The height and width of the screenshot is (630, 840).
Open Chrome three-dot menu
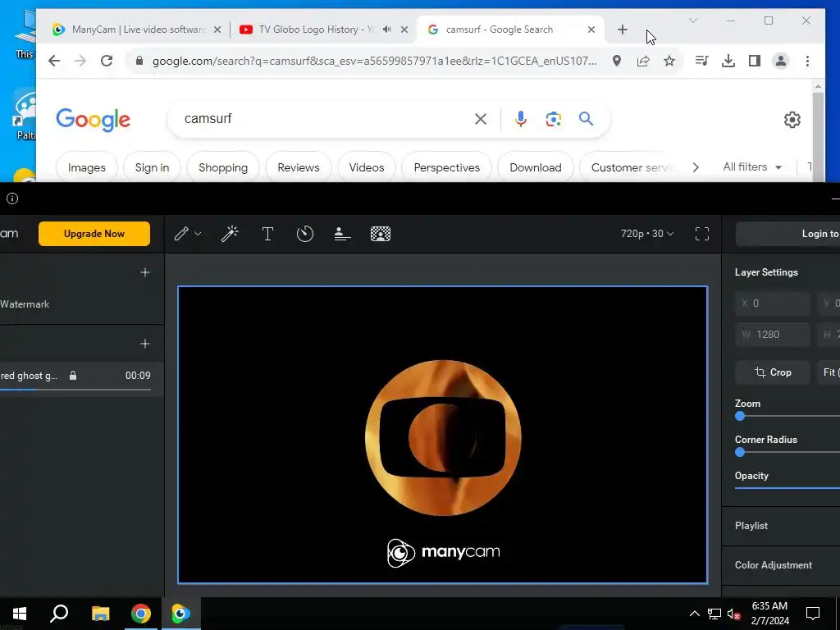tap(807, 61)
